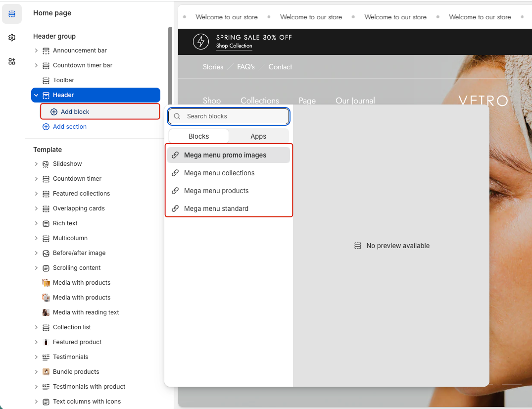Select the Blocks tab
532x409 pixels.
click(199, 136)
